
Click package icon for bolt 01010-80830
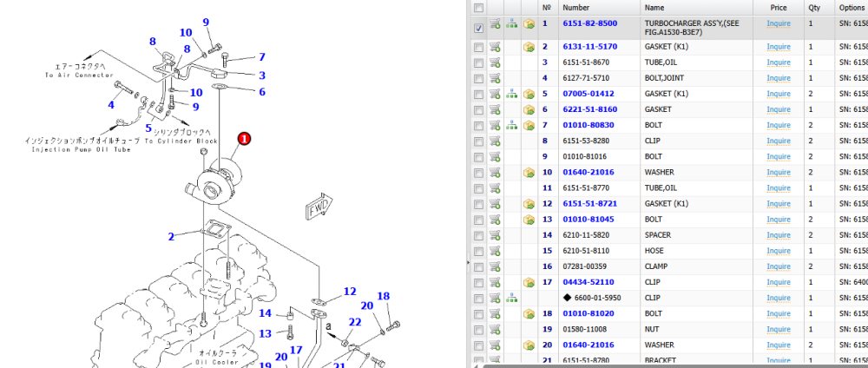(x=529, y=125)
